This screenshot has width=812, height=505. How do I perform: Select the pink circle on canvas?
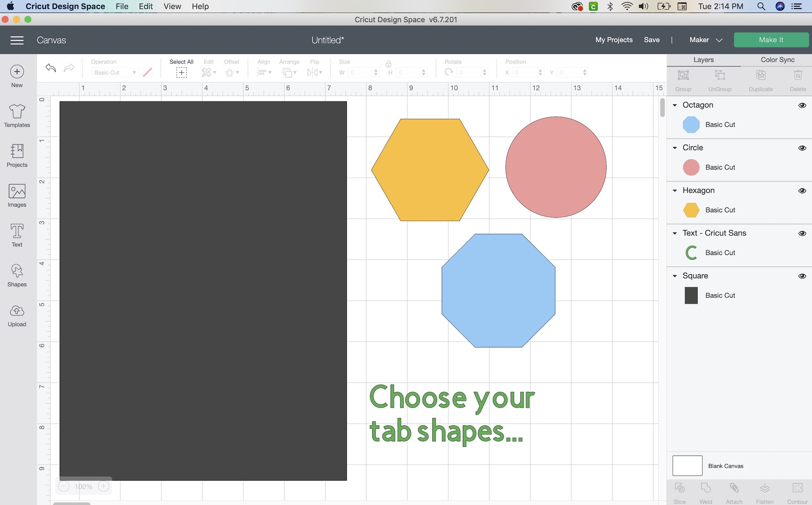(556, 167)
